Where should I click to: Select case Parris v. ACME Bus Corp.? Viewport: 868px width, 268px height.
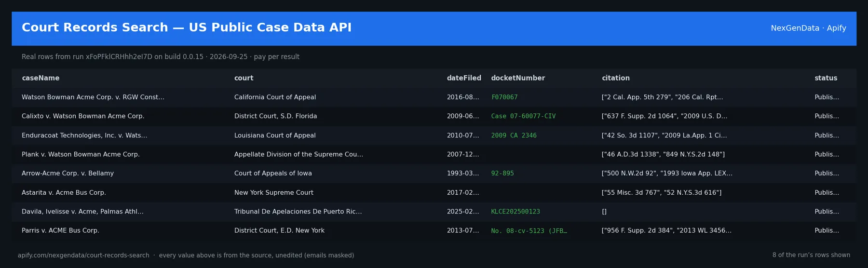[60, 231]
